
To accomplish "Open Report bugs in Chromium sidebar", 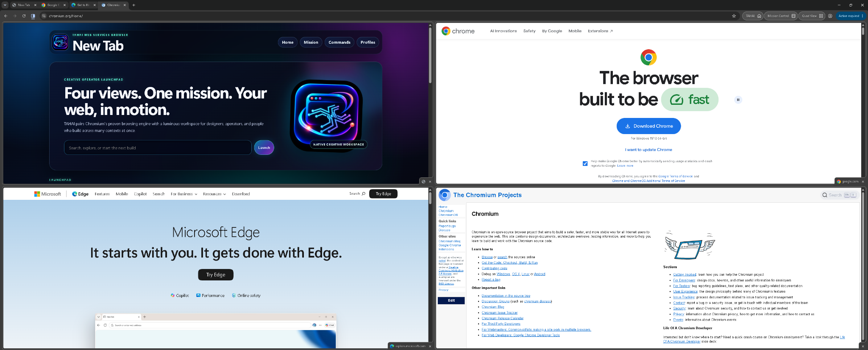I will pyautogui.click(x=447, y=226).
